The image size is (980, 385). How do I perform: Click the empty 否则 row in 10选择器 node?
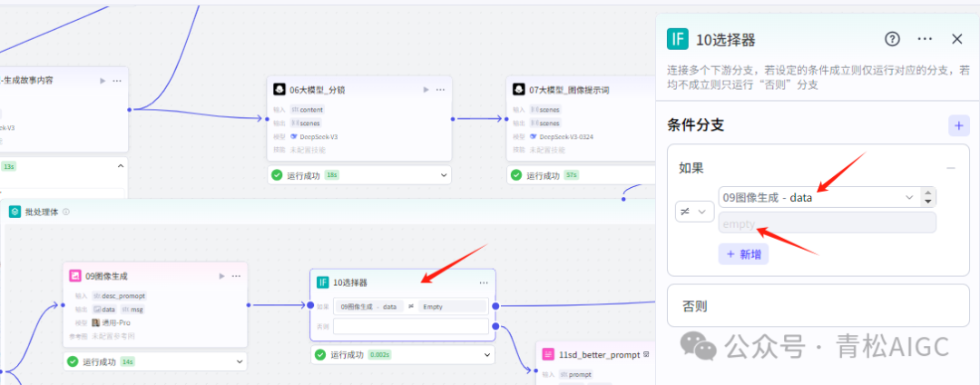pyautogui.click(x=411, y=326)
